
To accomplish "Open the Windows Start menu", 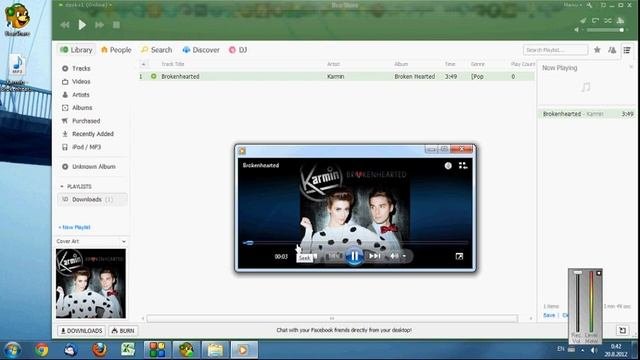I will click(x=12, y=350).
